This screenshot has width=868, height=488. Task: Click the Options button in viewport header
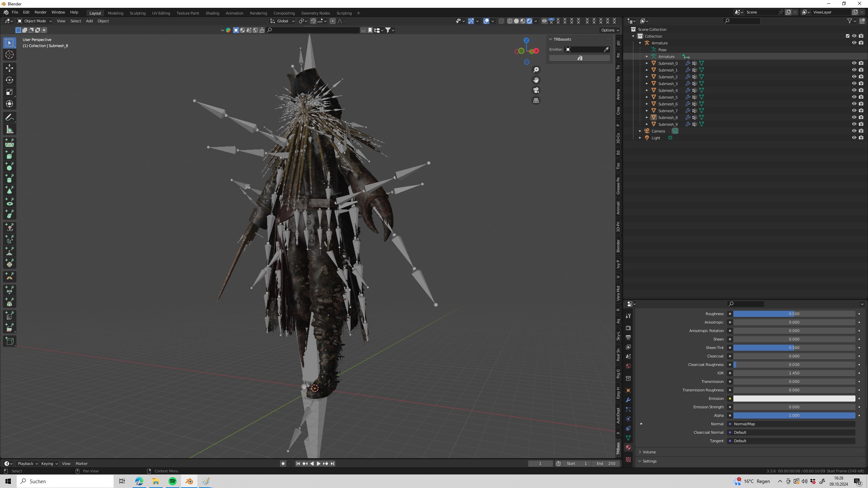[610, 30]
